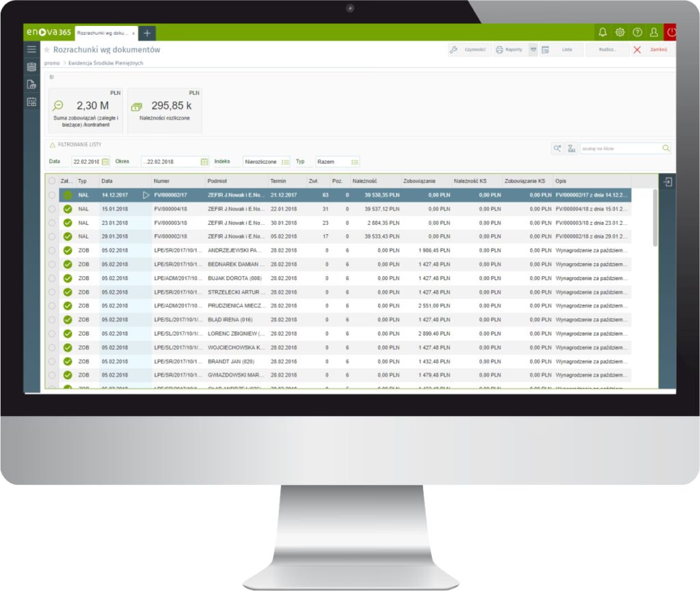Image resolution: width=700 pixels, height=591 pixels.
Task: Switch to the Rozrachunki wg dokumentów tab
Action: 104,32
